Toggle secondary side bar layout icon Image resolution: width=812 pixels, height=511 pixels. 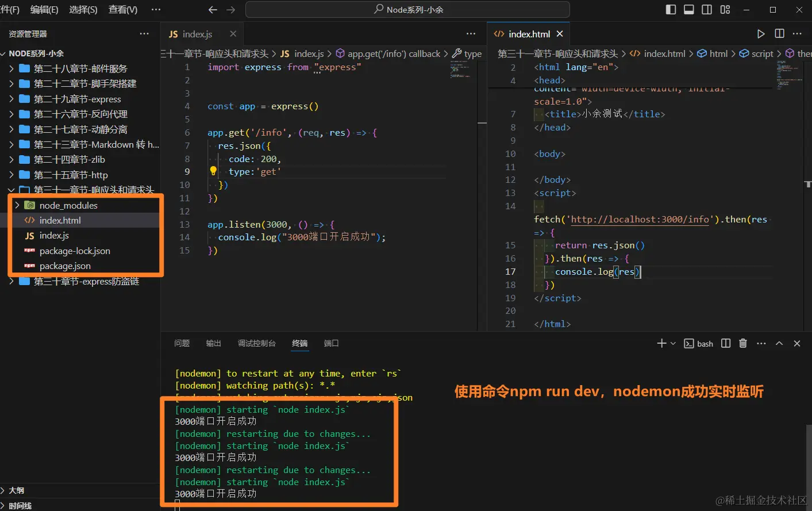(x=707, y=10)
